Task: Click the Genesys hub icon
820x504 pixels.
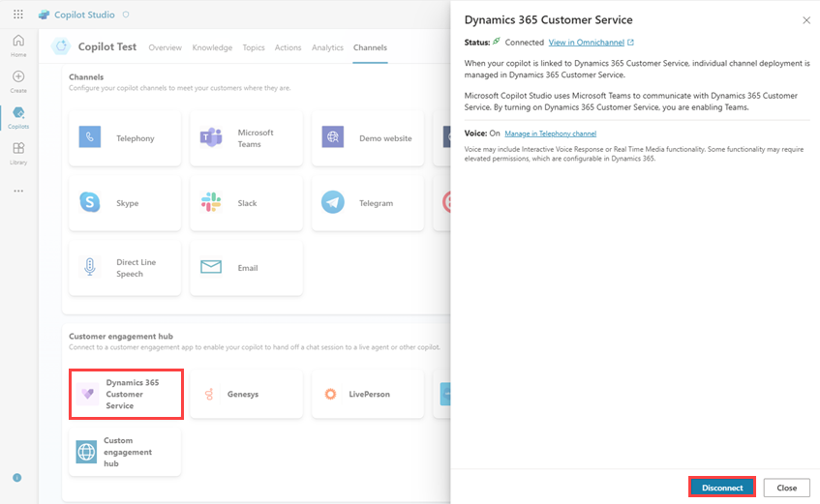Action: 209,394
